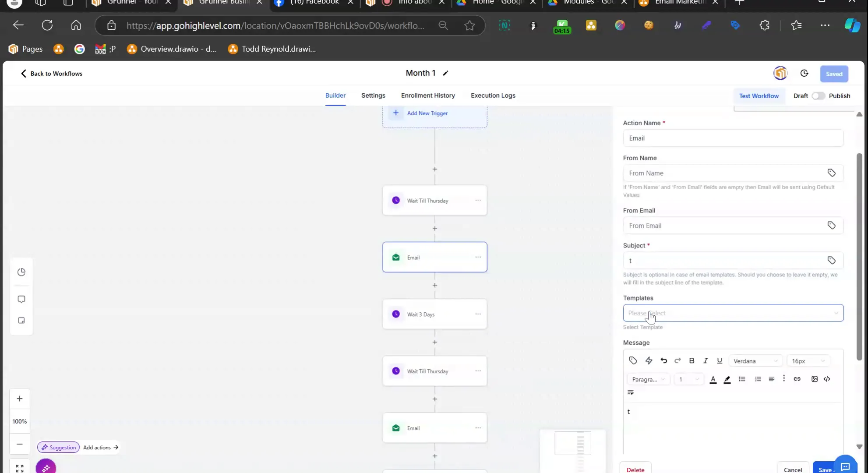Viewport: 868px width, 473px height.
Task: Open the comments sidebar icon
Action: pos(21,299)
